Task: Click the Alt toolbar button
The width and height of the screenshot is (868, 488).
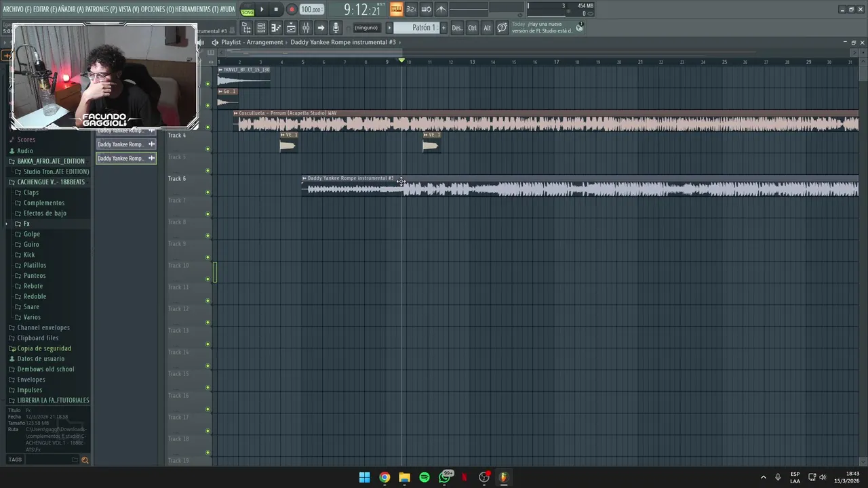Action: tap(487, 28)
